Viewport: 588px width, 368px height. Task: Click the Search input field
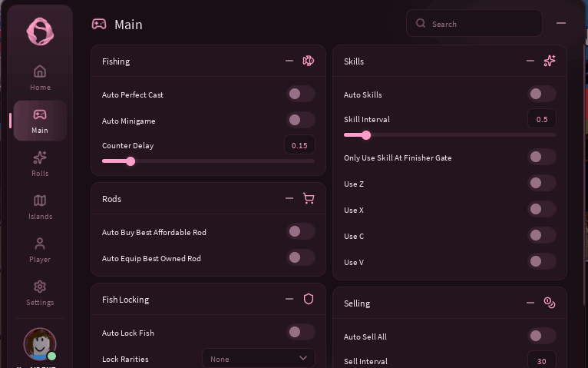[x=474, y=24]
